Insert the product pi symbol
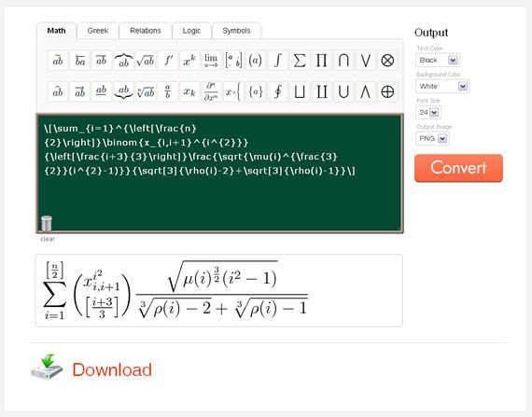532x417 pixels. click(321, 61)
